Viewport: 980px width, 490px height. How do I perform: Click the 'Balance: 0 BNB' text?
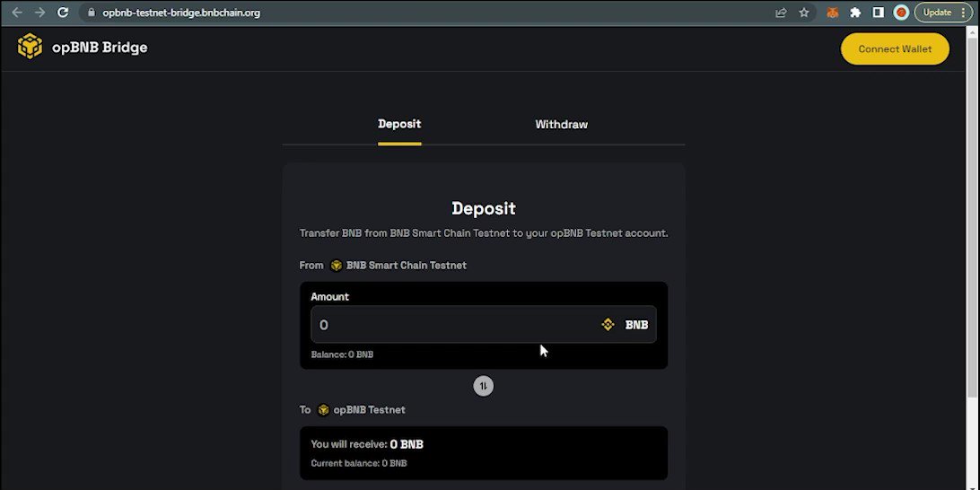(x=342, y=354)
